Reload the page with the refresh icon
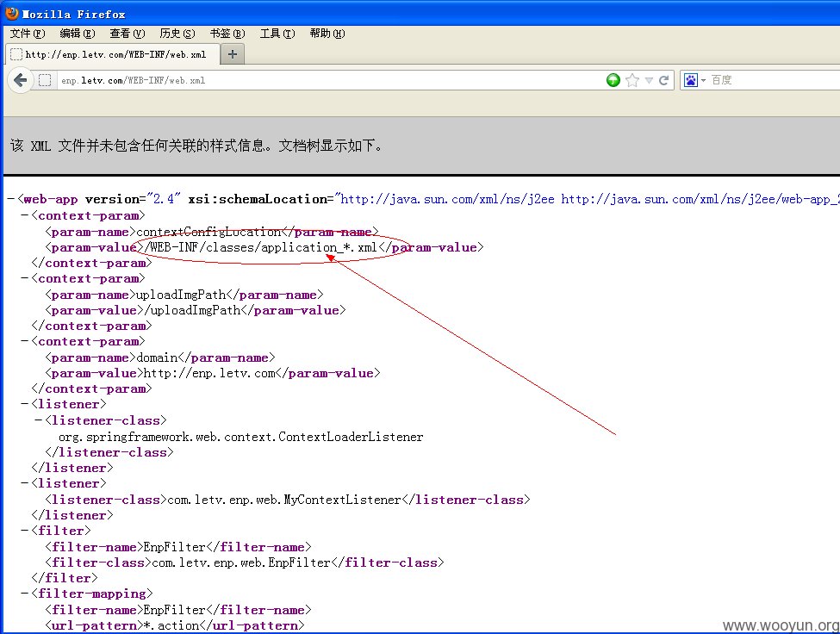 [663, 80]
